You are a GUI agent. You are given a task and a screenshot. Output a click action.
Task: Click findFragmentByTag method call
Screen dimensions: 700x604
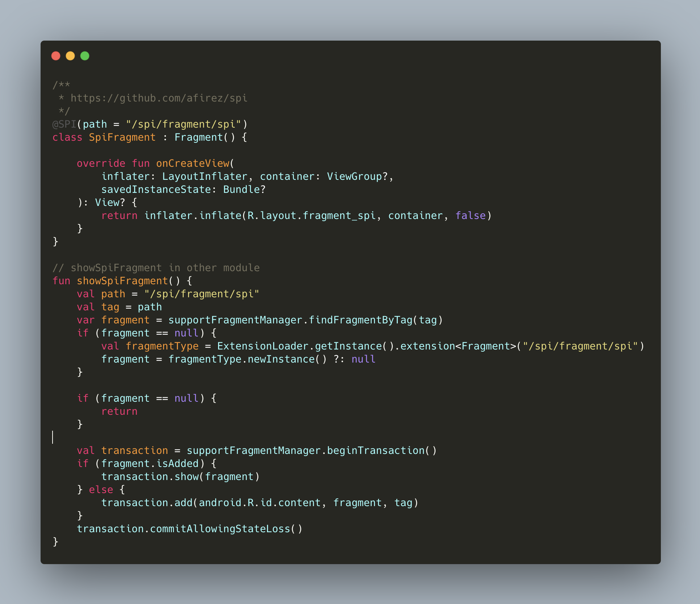tap(360, 320)
